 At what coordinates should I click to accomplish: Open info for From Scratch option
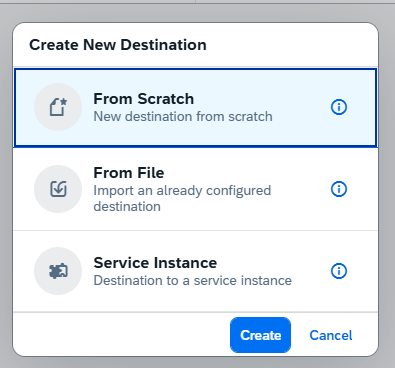tap(339, 107)
